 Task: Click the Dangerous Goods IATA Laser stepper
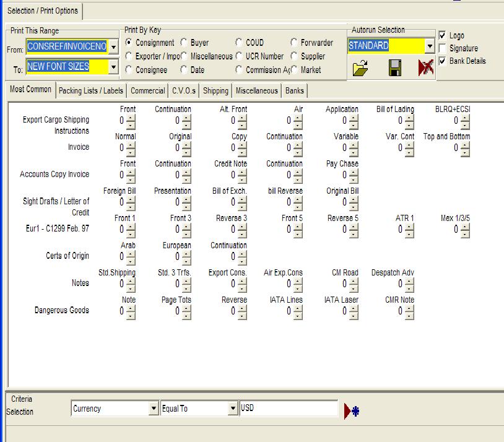pos(354,312)
